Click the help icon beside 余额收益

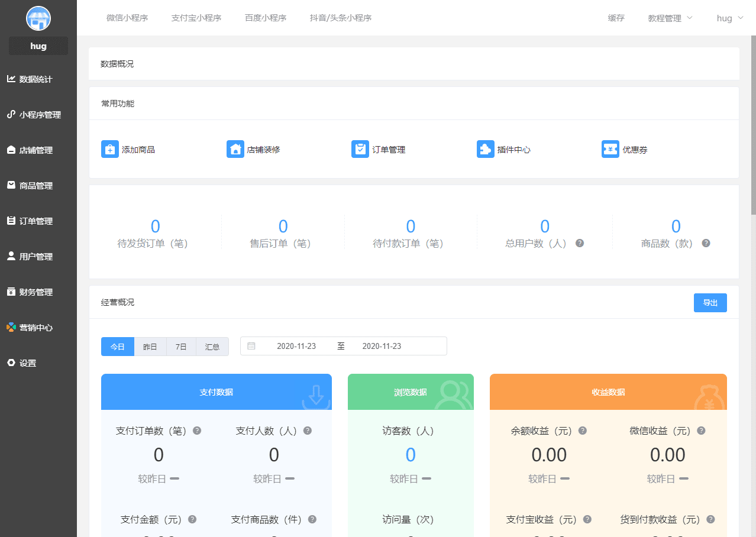583,431
